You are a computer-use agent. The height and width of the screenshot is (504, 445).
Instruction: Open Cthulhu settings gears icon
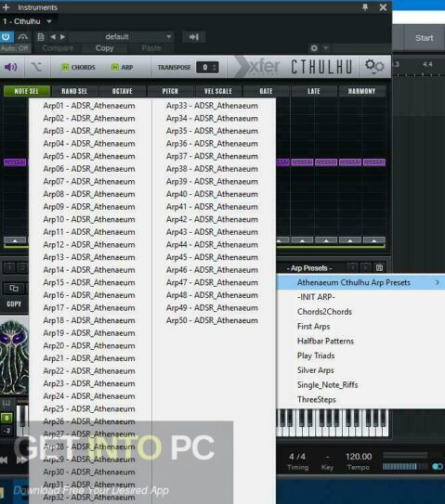[x=374, y=67]
